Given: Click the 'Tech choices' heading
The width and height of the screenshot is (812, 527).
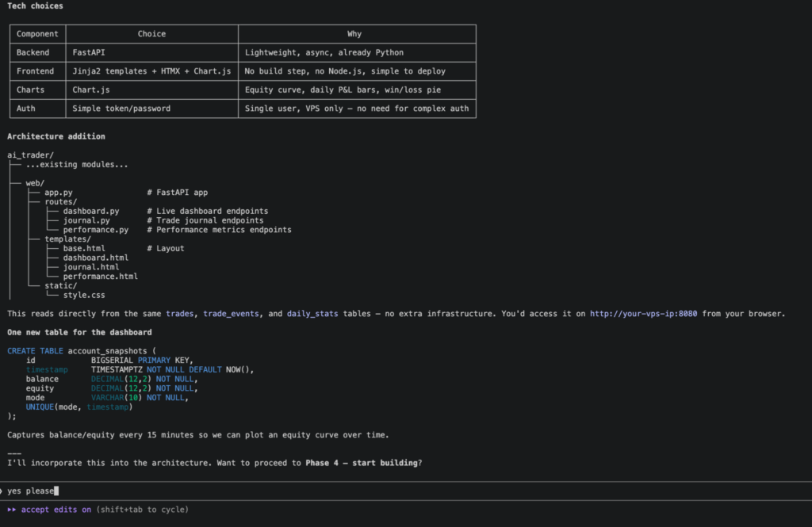Looking at the screenshot, I should coord(35,6).
